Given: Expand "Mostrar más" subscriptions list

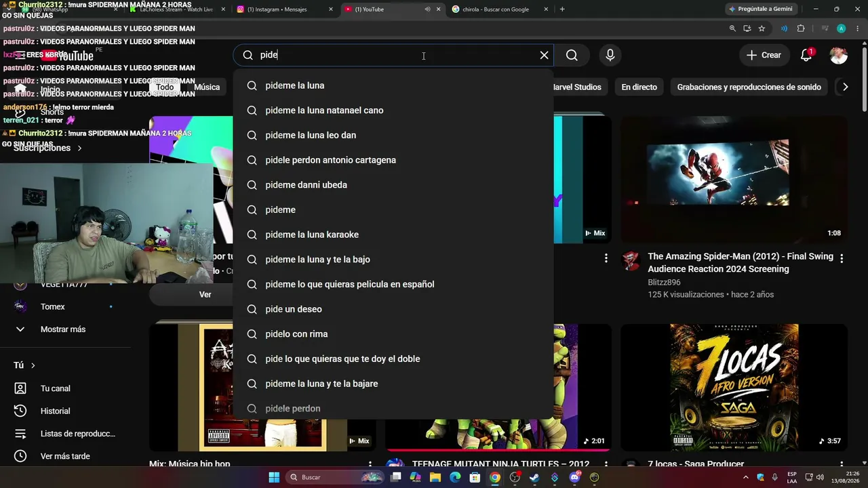Looking at the screenshot, I should pyautogui.click(x=62, y=329).
